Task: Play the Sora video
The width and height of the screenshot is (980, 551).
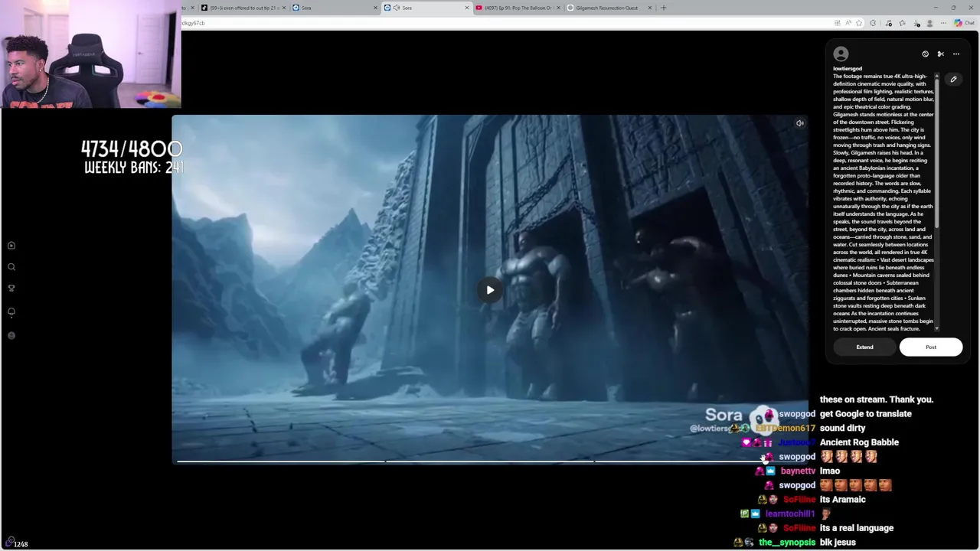Action: coord(490,290)
